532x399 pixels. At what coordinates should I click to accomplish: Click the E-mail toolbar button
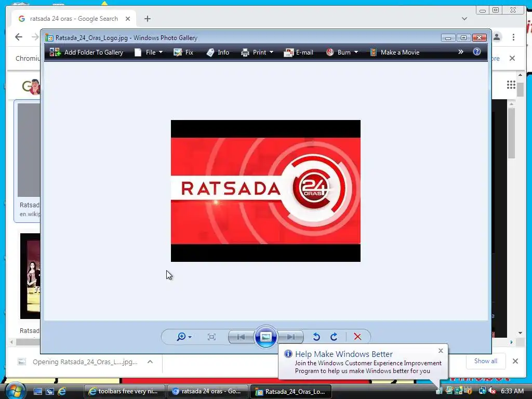299,52
